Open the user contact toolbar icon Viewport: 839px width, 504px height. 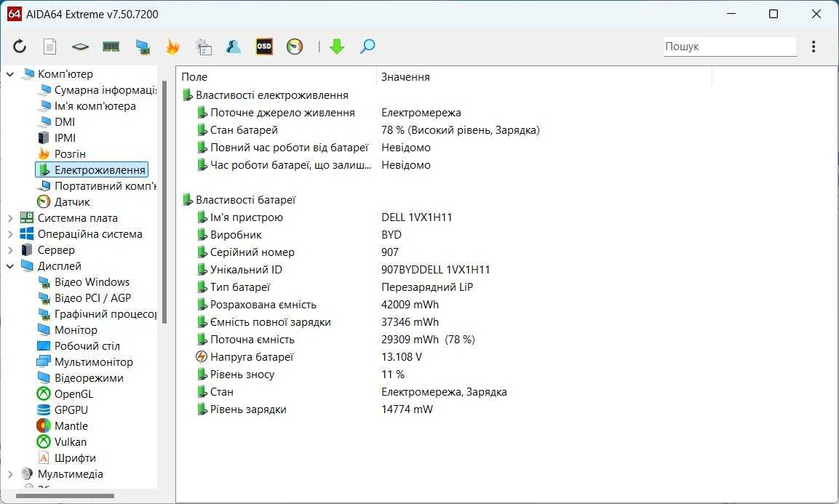(234, 47)
